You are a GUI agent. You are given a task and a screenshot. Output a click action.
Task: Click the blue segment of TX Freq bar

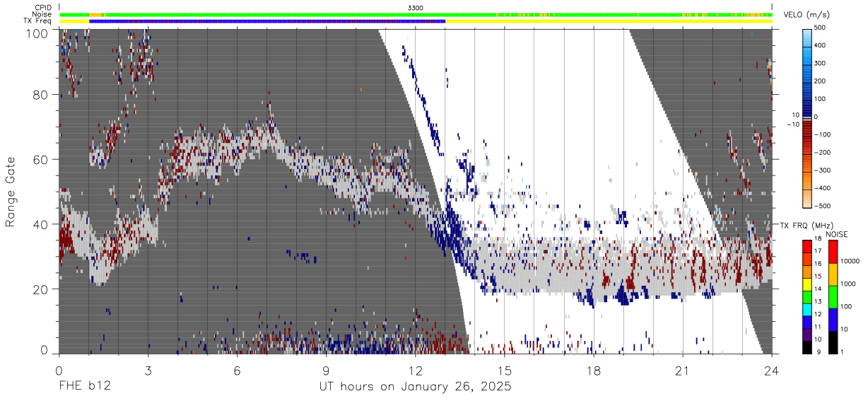[x=267, y=21]
